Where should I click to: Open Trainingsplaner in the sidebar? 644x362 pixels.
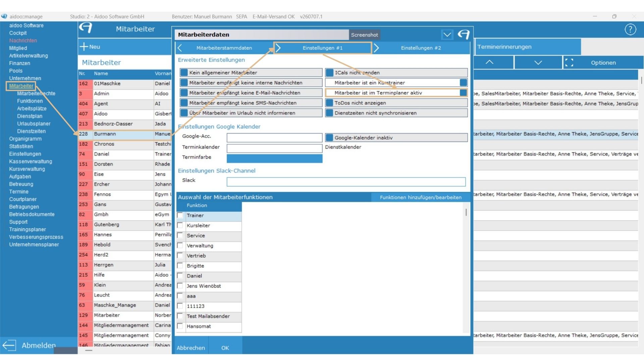pyautogui.click(x=28, y=229)
